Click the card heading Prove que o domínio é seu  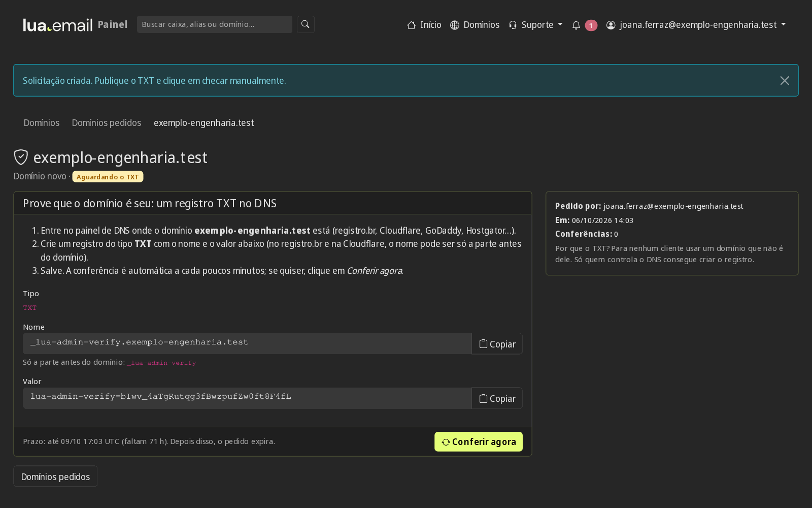coord(150,203)
